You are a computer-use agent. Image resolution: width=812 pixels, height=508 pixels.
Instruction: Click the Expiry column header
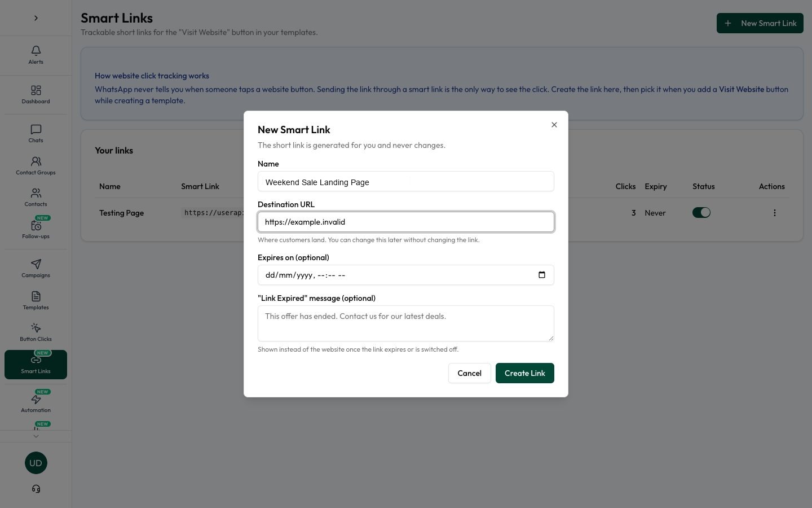pos(656,186)
